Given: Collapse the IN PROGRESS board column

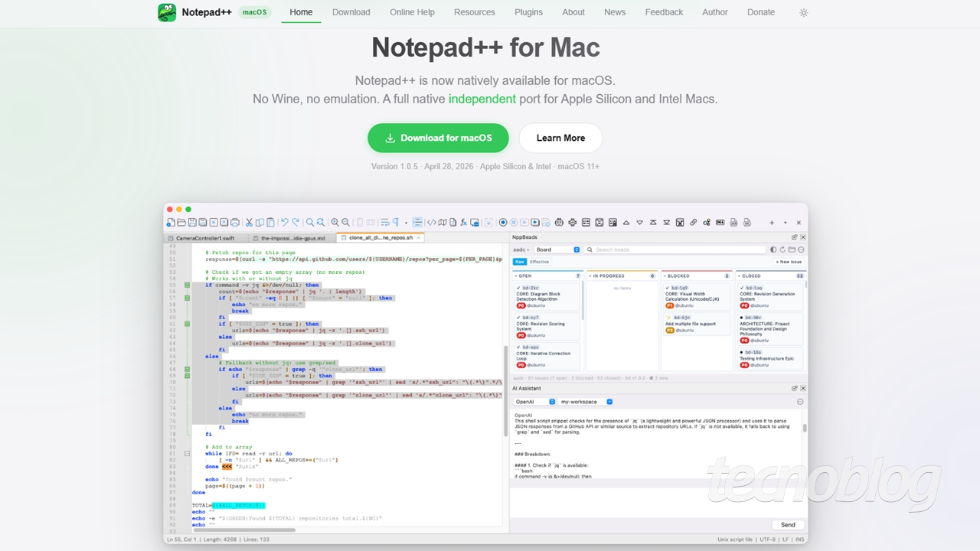Looking at the screenshot, I should [x=590, y=275].
